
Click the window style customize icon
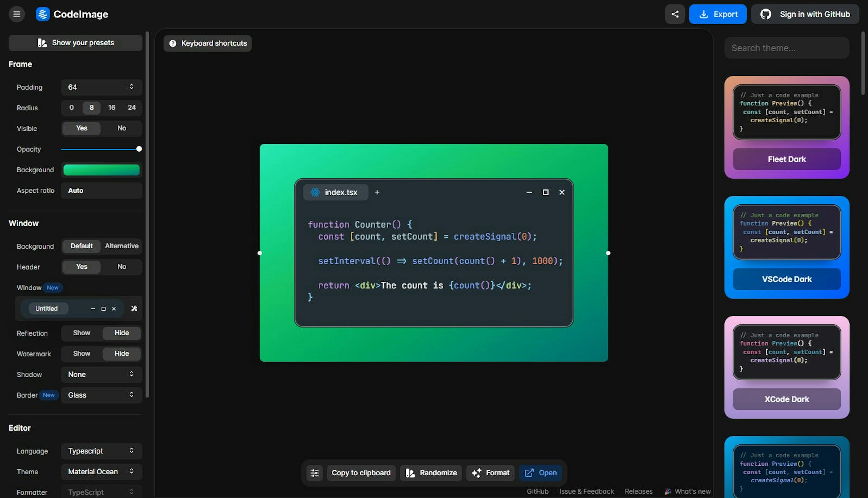(134, 309)
